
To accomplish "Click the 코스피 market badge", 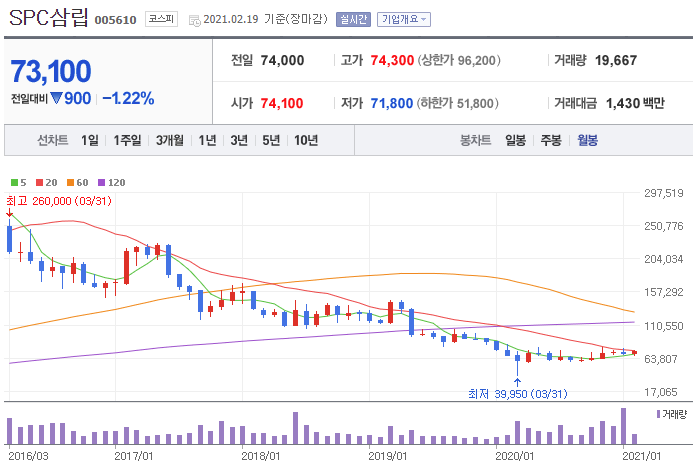I will tap(161, 19).
